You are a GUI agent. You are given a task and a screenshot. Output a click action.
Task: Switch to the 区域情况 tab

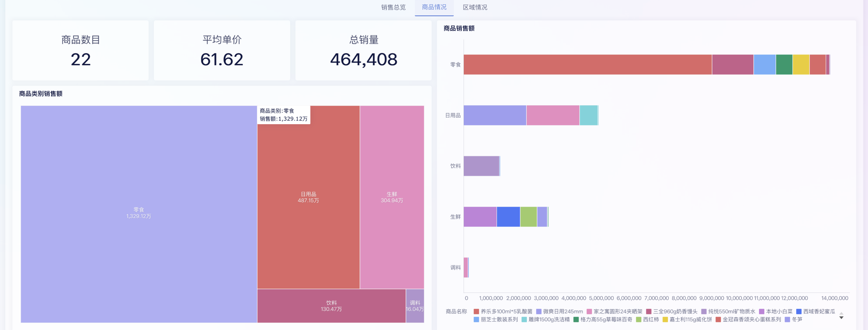coord(475,7)
